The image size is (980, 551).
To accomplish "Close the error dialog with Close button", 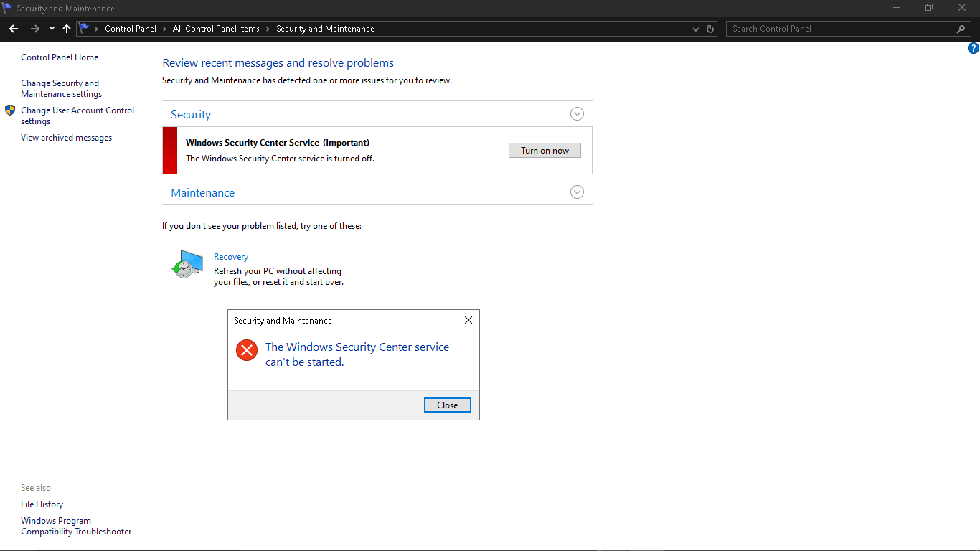I will (447, 405).
